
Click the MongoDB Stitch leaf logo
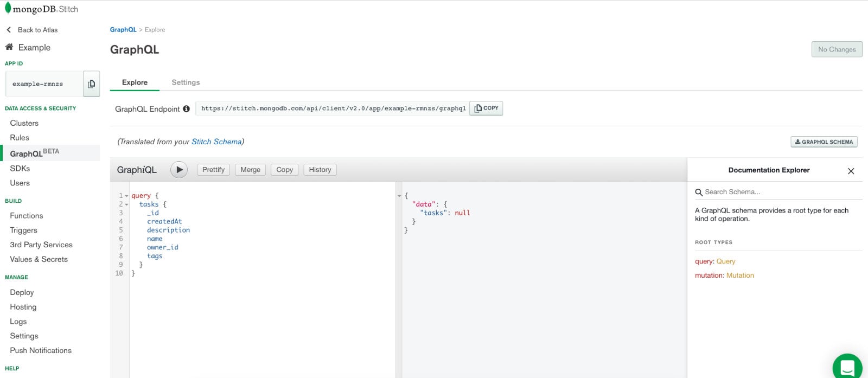[8, 8]
